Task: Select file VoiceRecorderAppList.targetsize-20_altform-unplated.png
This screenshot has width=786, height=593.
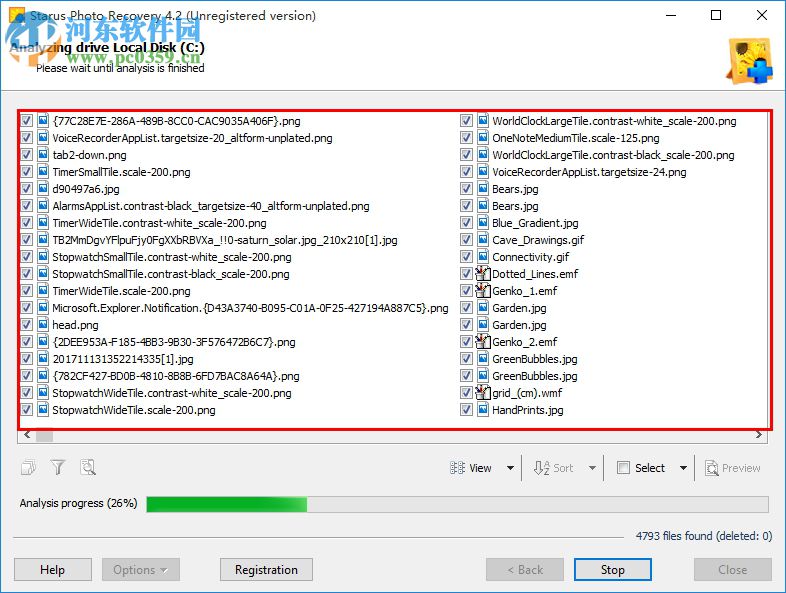Action: [x=192, y=138]
